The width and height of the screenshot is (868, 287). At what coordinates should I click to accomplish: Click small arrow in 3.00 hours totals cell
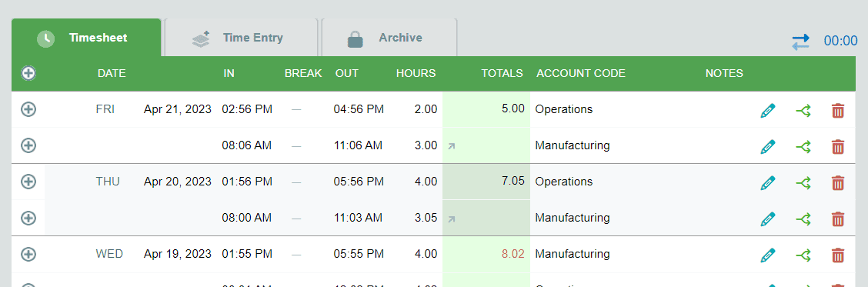pyautogui.click(x=452, y=146)
